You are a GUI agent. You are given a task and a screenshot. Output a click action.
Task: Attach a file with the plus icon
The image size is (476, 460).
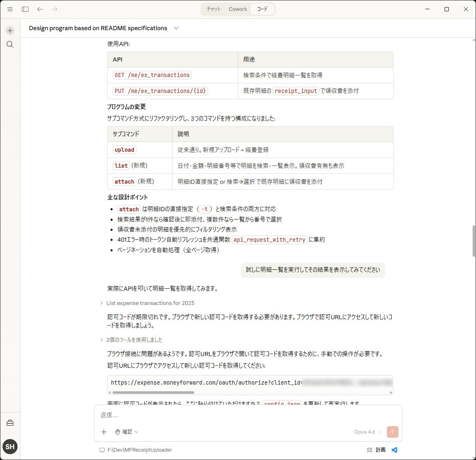pyautogui.click(x=104, y=432)
